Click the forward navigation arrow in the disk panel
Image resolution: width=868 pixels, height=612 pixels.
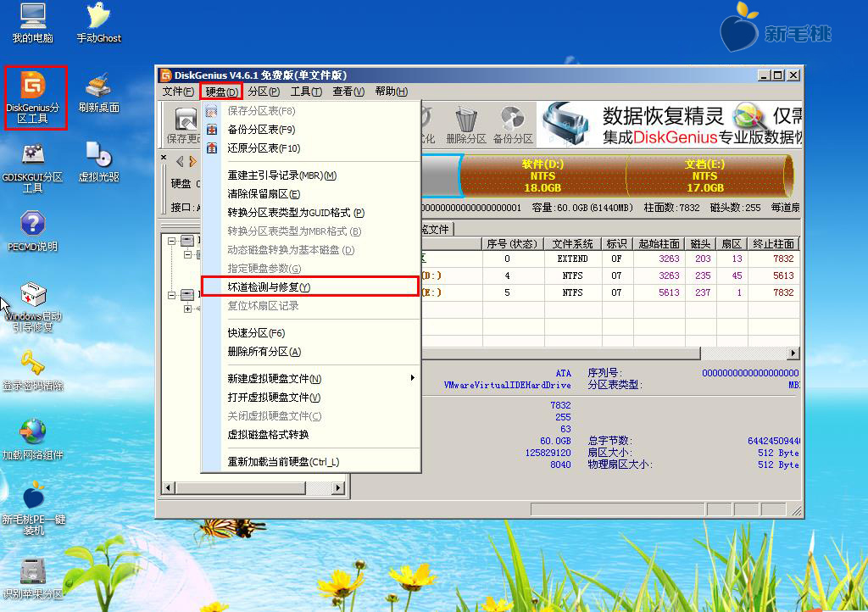tap(192, 162)
